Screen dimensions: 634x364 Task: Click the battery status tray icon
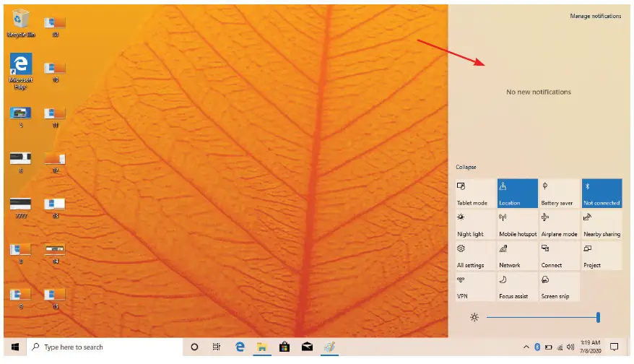click(x=549, y=347)
